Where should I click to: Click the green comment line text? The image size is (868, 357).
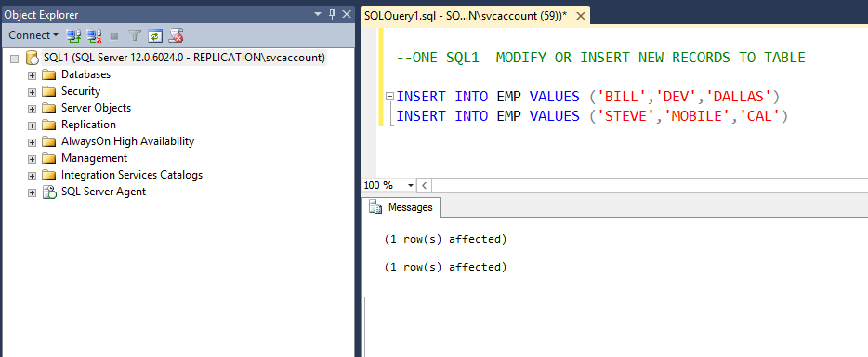point(601,57)
